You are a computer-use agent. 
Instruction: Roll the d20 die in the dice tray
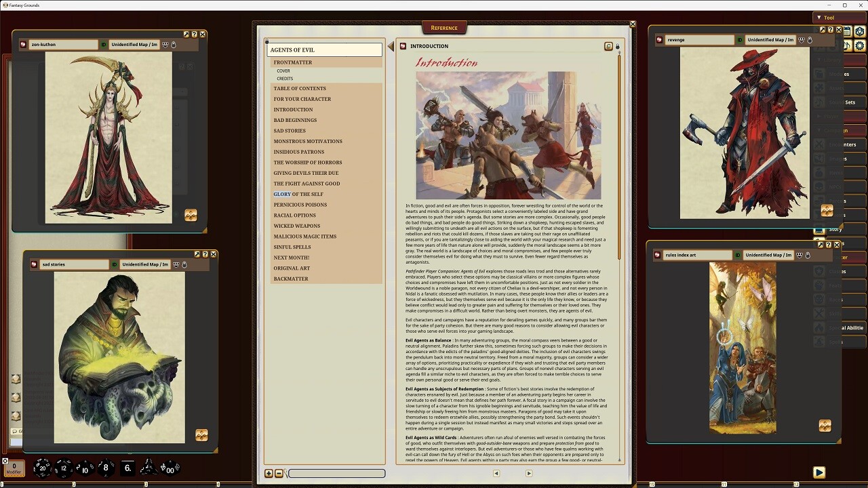click(42, 469)
